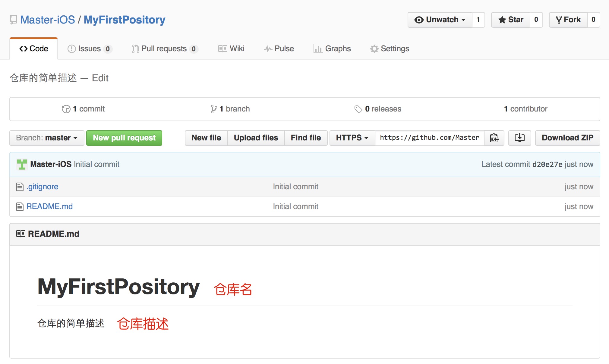609x364 pixels.
Task: Click 'just now' in .gitignore row
Action: pos(579,187)
